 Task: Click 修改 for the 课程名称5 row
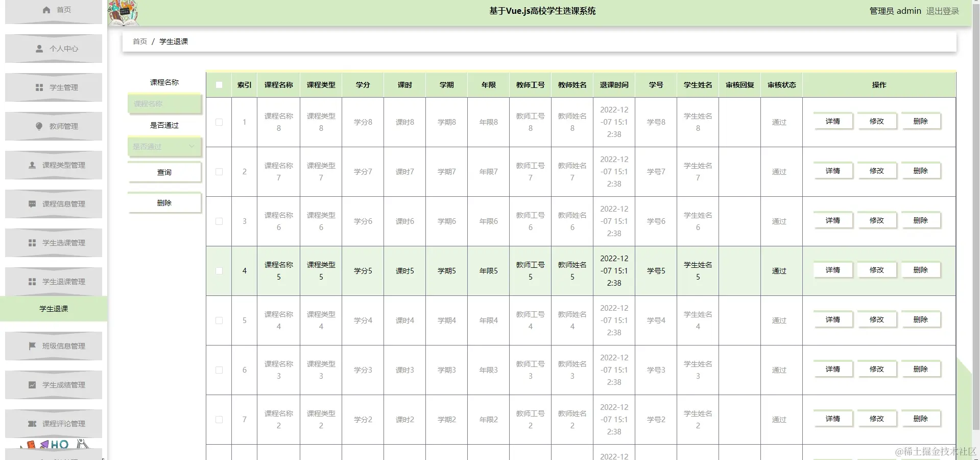(877, 270)
